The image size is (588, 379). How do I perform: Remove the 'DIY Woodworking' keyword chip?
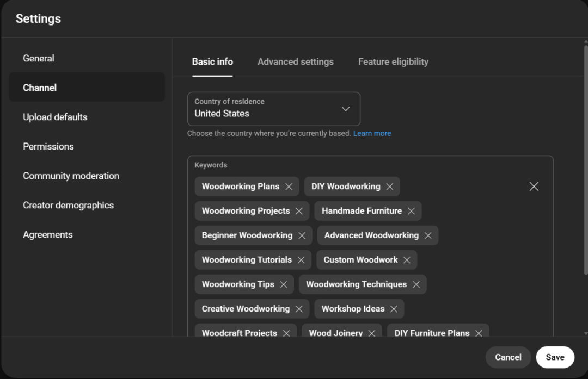[389, 187]
